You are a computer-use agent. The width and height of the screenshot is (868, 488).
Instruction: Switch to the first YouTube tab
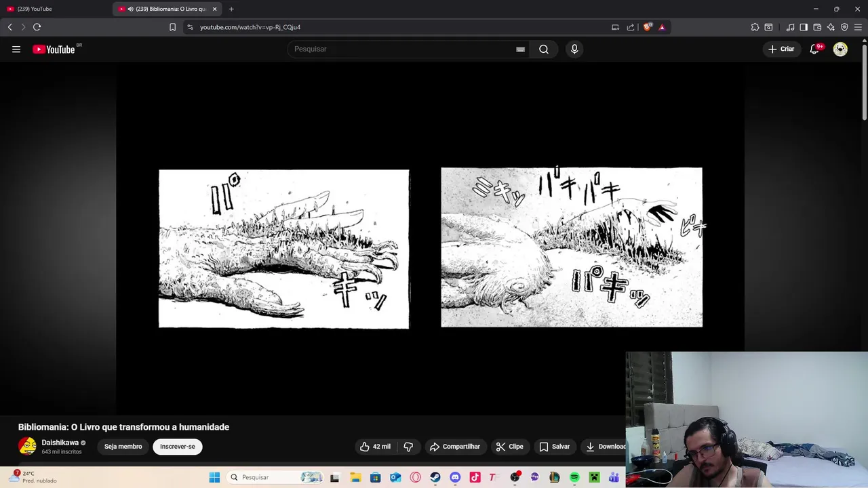pyautogui.click(x=56, y=9)
